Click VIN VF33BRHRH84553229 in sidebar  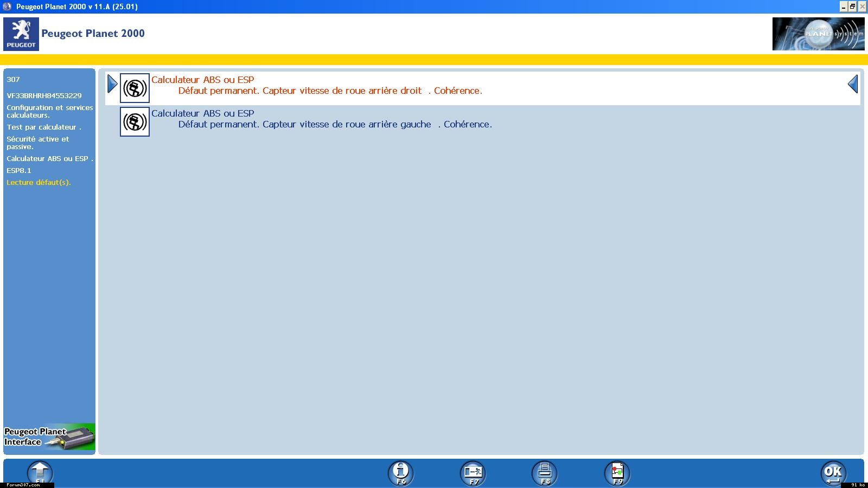(x=44, y=95)
